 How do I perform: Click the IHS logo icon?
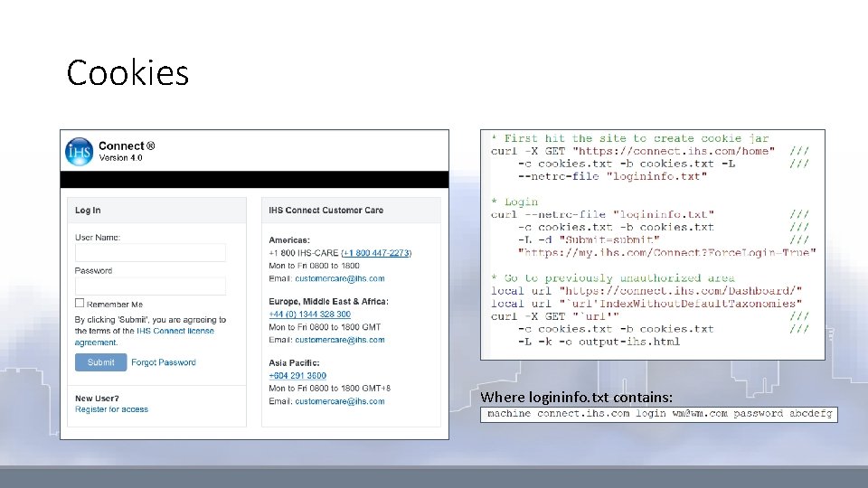click(x=80, y=152)
